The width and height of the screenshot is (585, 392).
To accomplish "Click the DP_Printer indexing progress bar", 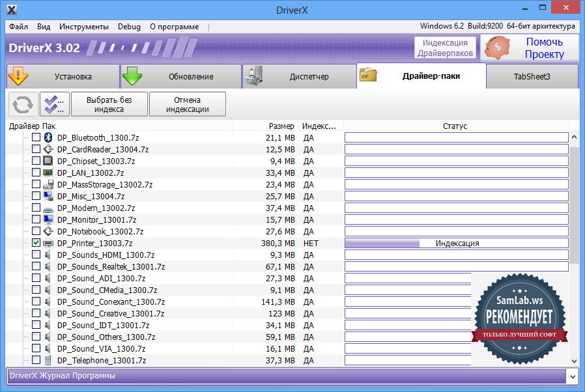I will pos(456,244).
